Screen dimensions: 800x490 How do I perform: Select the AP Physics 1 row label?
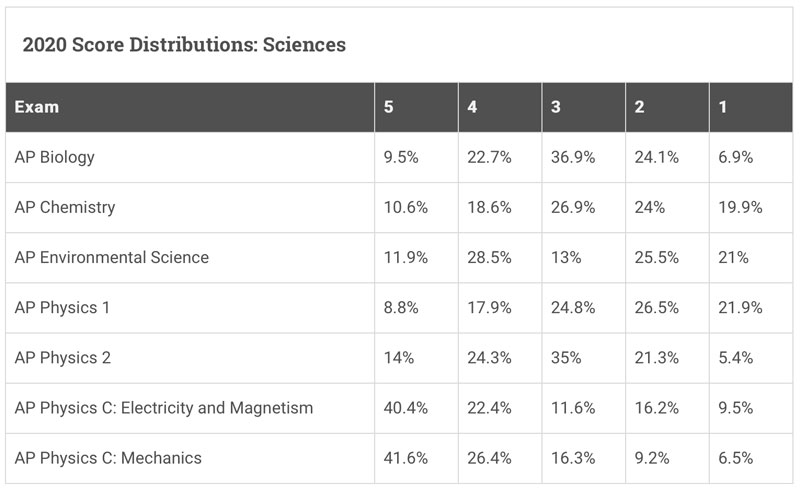(62, 307)
